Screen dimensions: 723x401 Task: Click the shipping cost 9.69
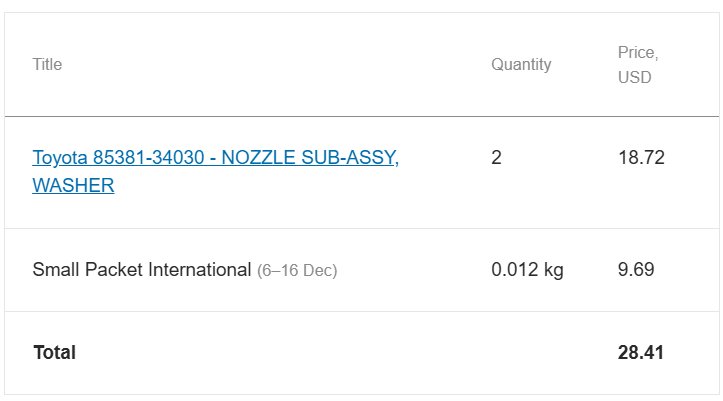pos(636,270)
